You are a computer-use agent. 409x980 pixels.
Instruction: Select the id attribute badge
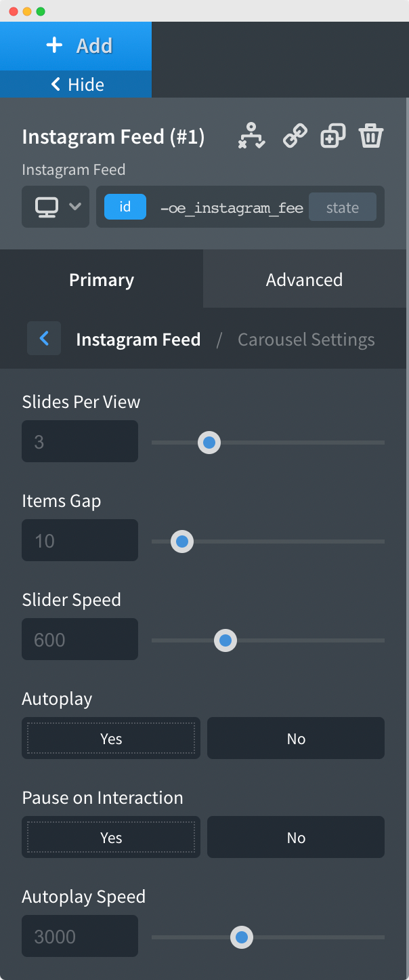click(125, 207)
